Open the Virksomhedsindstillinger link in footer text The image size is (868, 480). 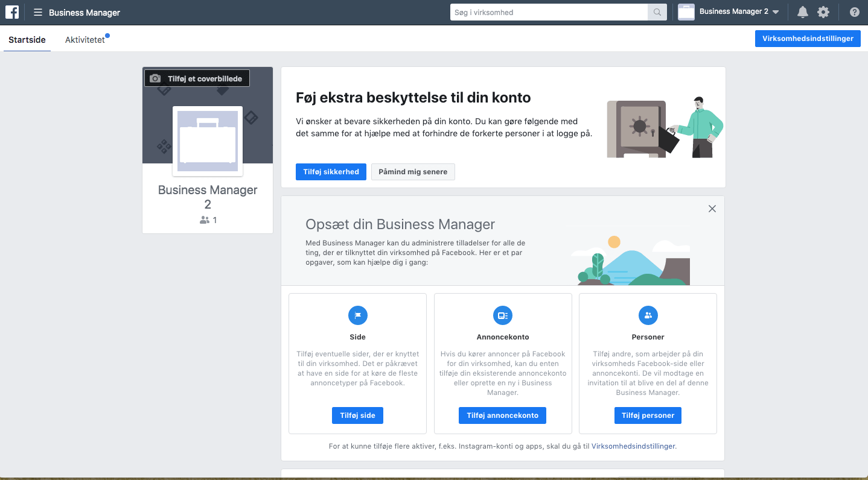pyautogui.click(x=634, y=446)
